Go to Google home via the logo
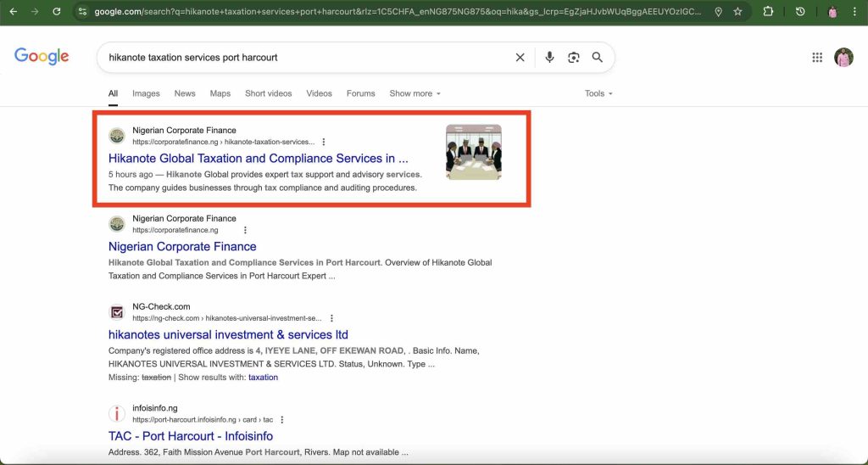868x465 pixels. tap(42, 56)
